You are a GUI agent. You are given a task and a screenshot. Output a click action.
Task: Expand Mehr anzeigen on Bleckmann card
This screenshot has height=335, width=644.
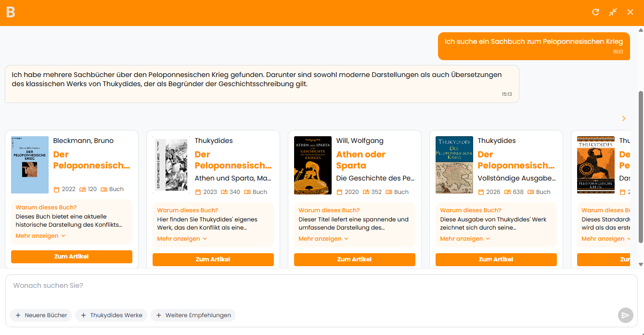point(40,236)
